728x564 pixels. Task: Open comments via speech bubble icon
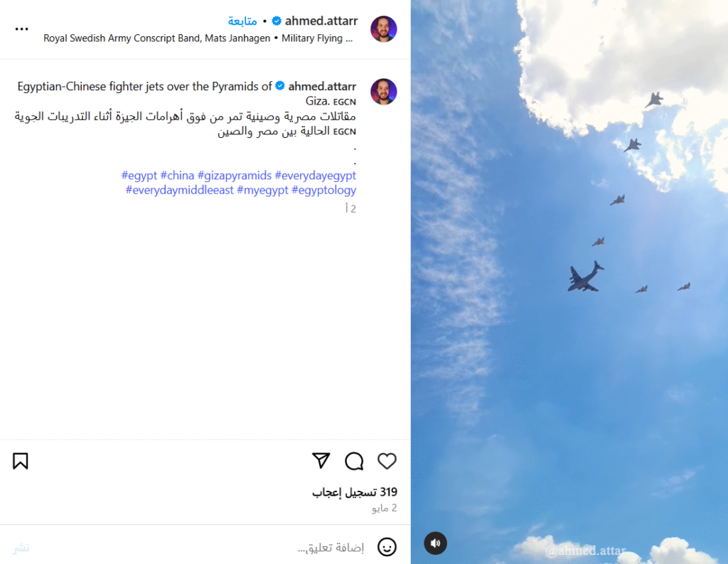[354, 461]
